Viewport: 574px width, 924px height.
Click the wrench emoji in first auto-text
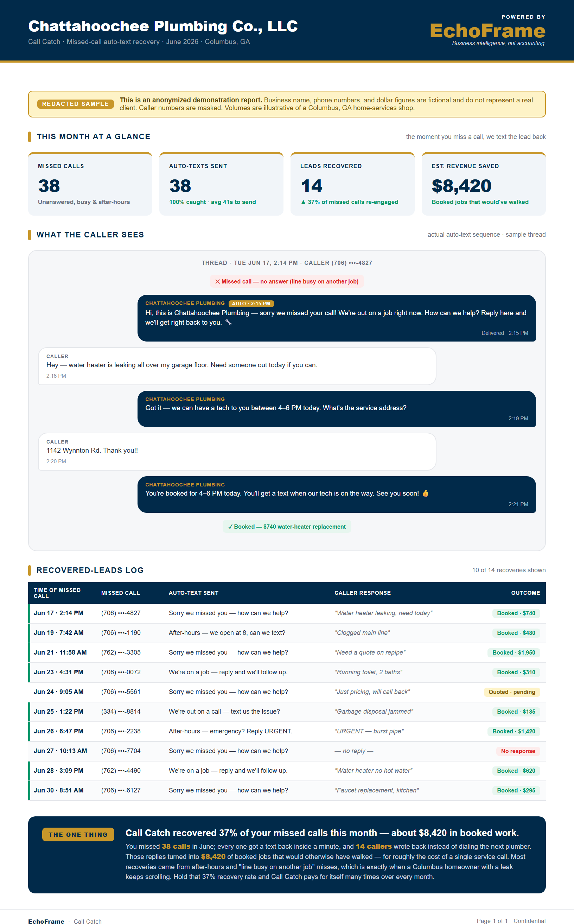pos(228,322)
